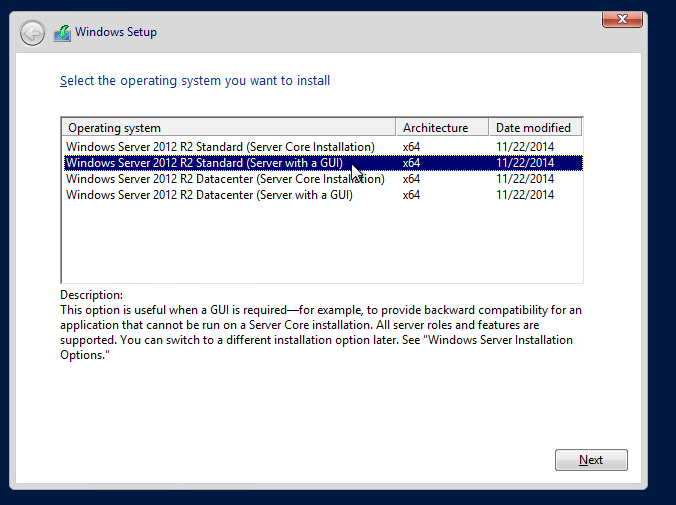
Task: Click 'Select the operating system' heading
Action: tap(195, 81)
